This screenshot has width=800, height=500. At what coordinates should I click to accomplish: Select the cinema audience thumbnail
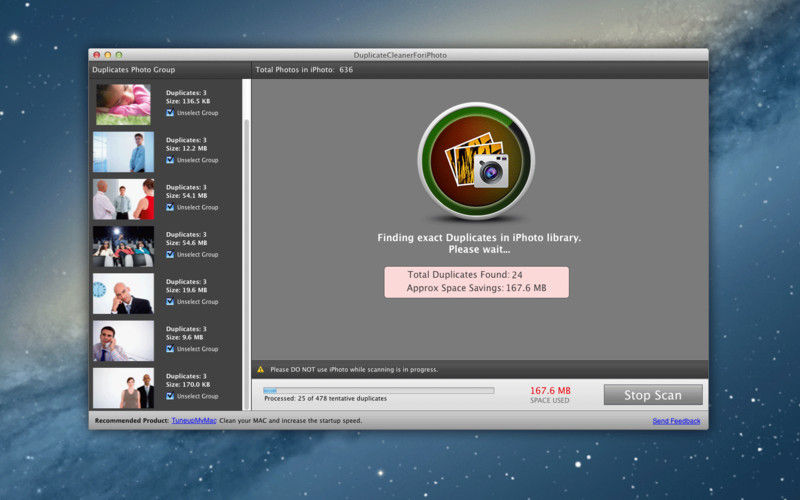(x=123, y=246)
